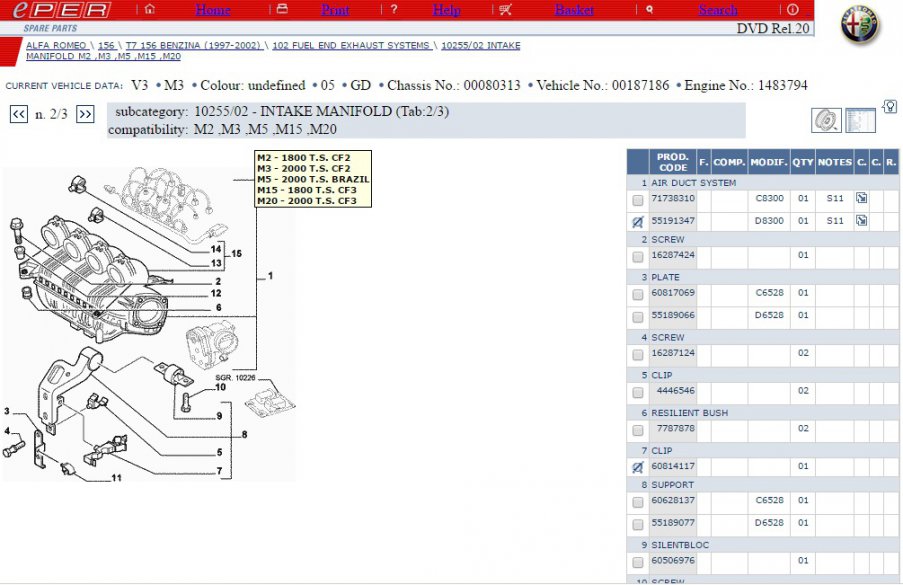Click the Print link

(335, 10)
